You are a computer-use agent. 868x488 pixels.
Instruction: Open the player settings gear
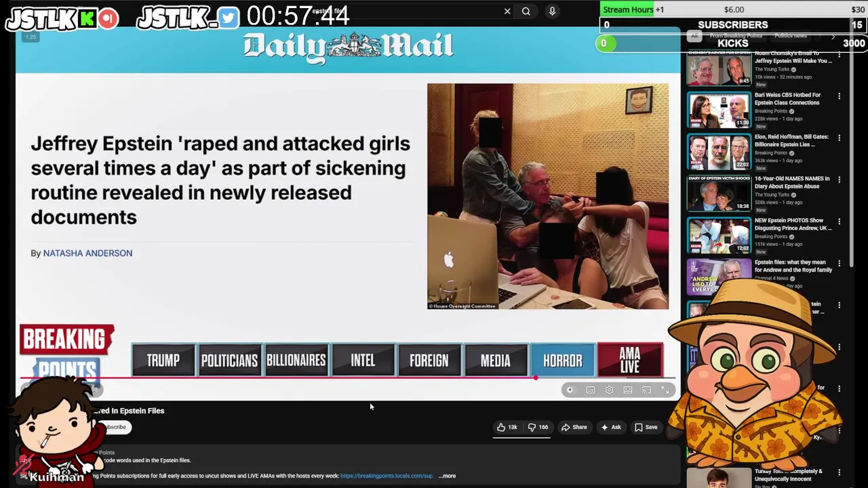pos(609,390)
